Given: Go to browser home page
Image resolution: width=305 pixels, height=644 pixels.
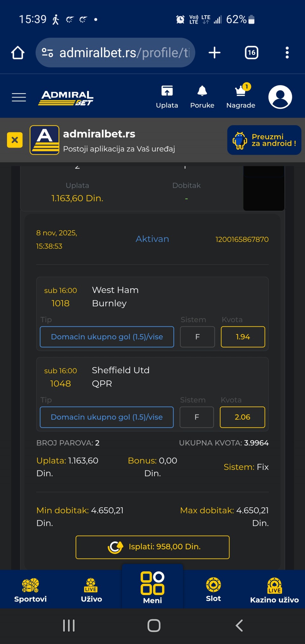Looking at the screenshot, I should [x=18, y=53].
